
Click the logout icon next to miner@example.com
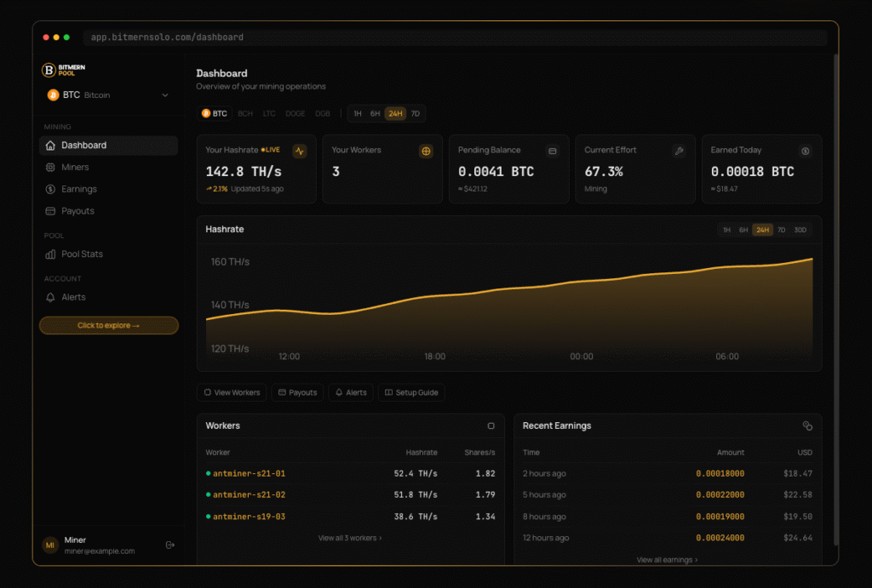coord(169,545)
